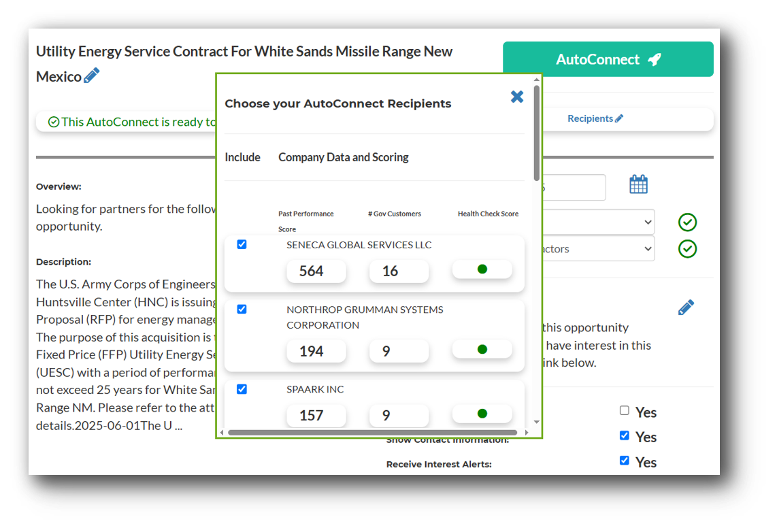Click the pencil icon beside the opportunity title
Image resolution: width=777 pixels, height=532 pixels.
pyautogui.click(x=92, y=76)
